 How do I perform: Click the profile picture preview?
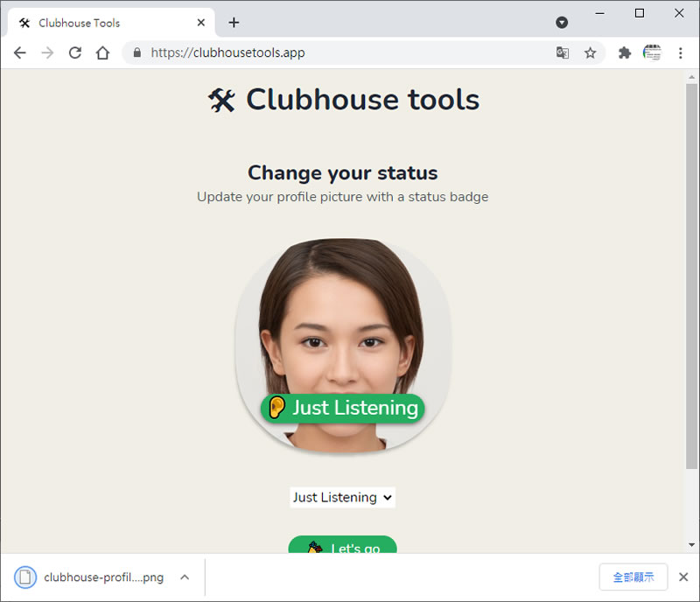pos(343,345)
